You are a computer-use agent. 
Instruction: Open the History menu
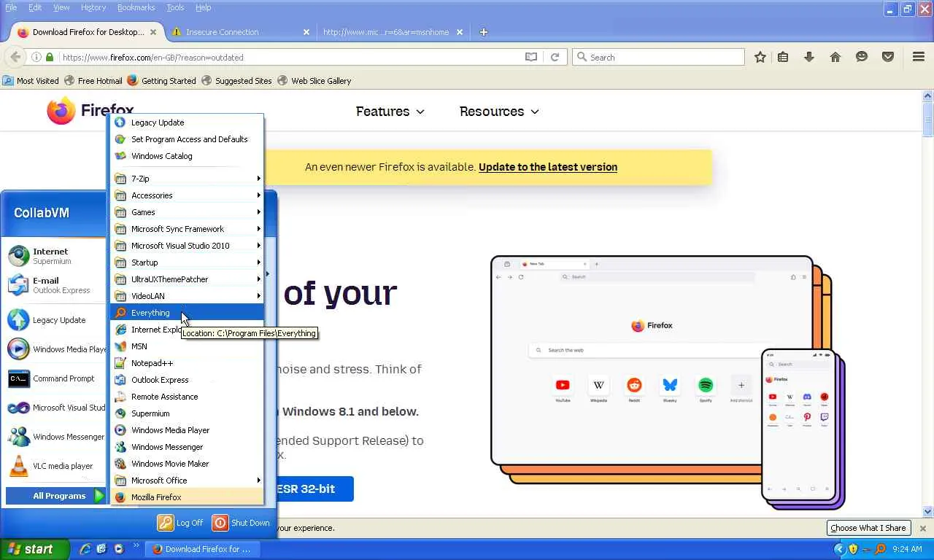[93, 7]
